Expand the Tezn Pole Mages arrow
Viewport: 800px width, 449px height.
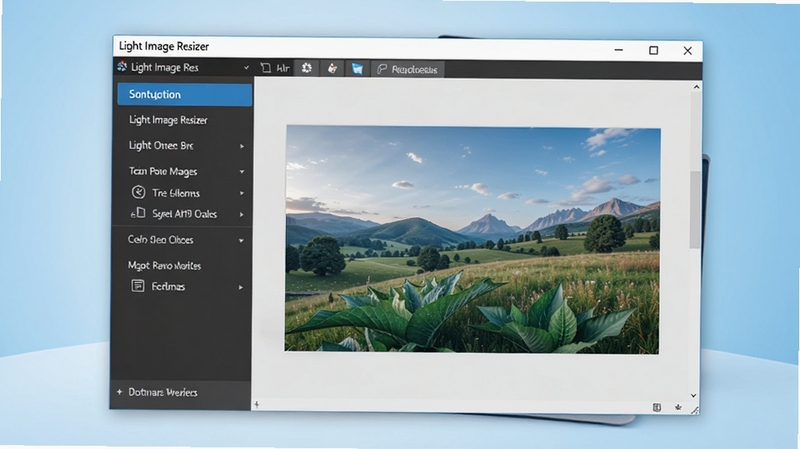(x=242, y=172)
